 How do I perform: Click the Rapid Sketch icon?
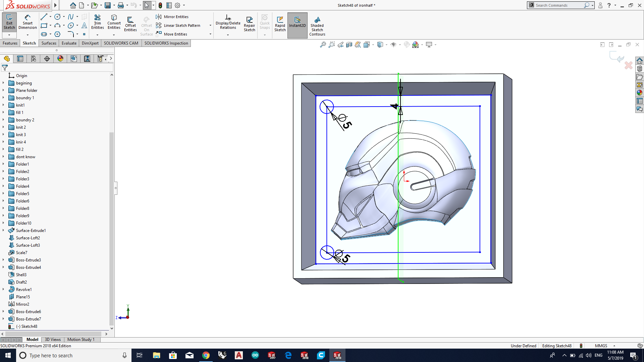coord(280,24)
